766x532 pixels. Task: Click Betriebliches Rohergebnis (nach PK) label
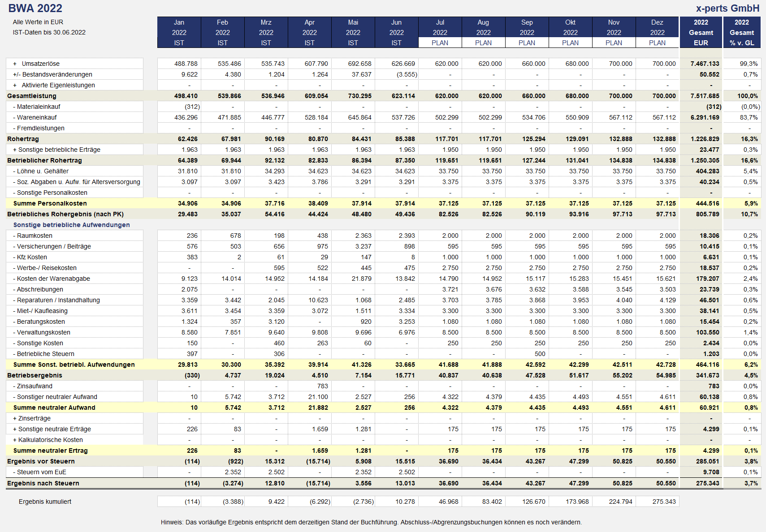pos(65,214)
